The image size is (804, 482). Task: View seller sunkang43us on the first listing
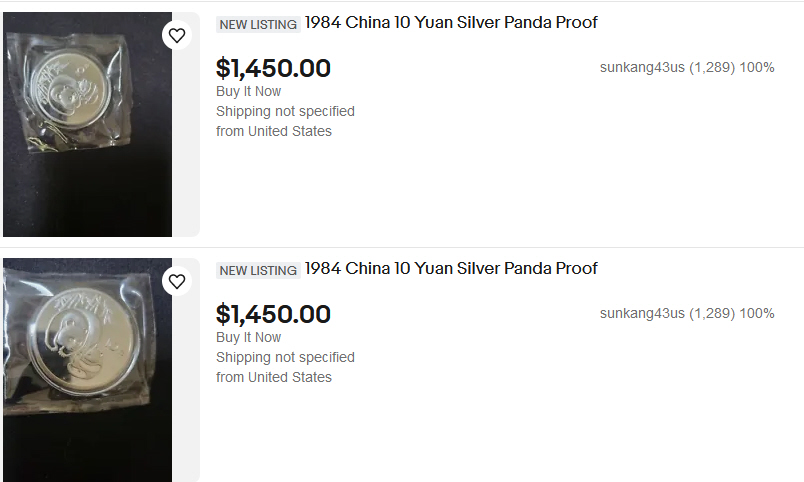coord(642,68)
